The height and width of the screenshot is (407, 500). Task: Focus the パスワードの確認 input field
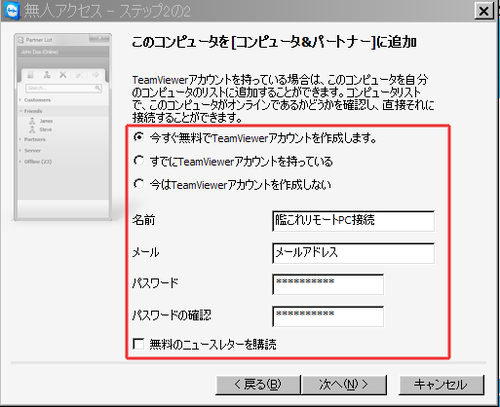coord(328,316)
